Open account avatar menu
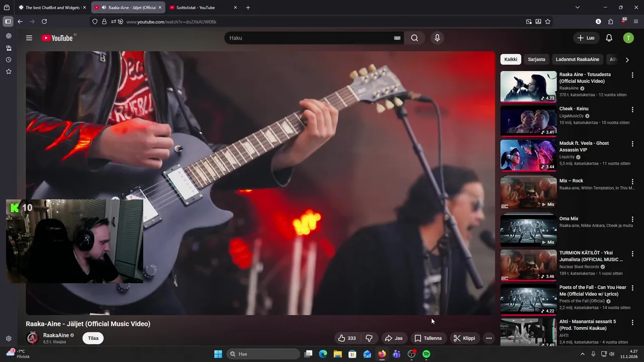 (x=628, y=38)
